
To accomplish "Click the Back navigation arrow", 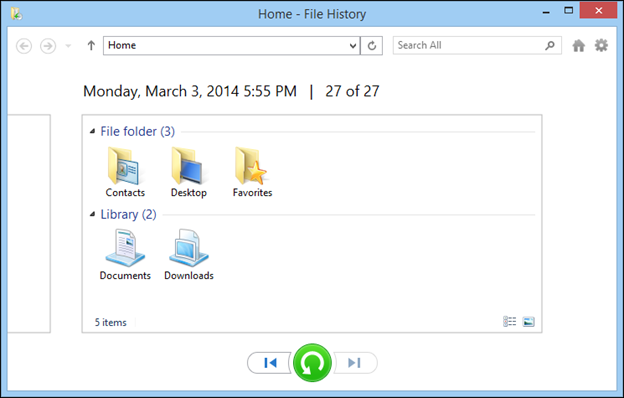I will pyautogui.click(x=24, y=46).
